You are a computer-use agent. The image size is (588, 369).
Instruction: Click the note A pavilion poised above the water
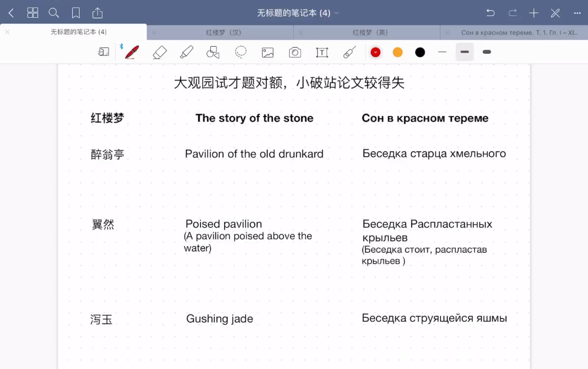tap(248, 242)
